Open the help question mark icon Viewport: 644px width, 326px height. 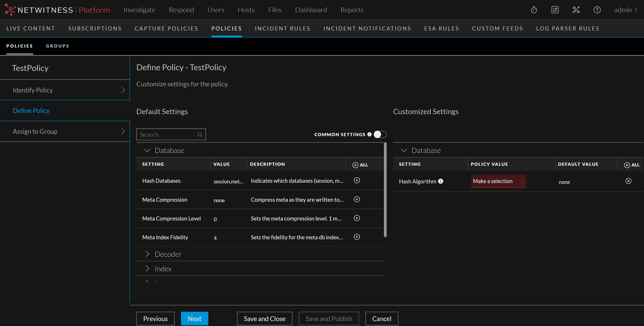[597, 10]
